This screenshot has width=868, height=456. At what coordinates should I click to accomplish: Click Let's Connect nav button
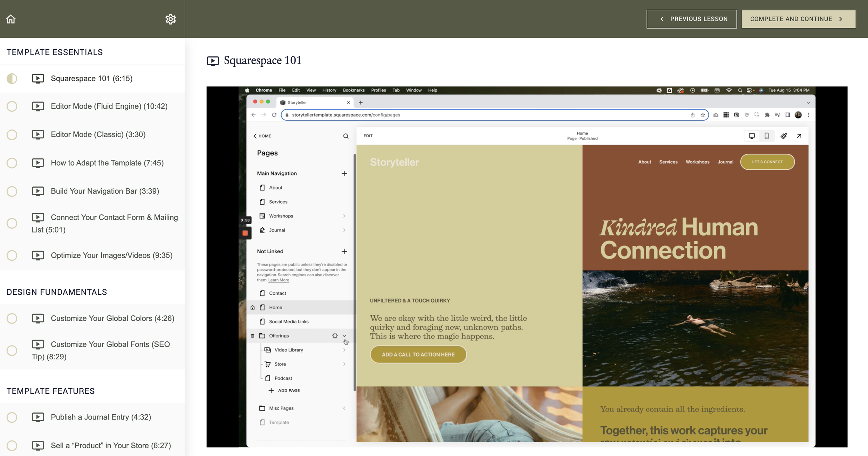[x=767, y=162]
